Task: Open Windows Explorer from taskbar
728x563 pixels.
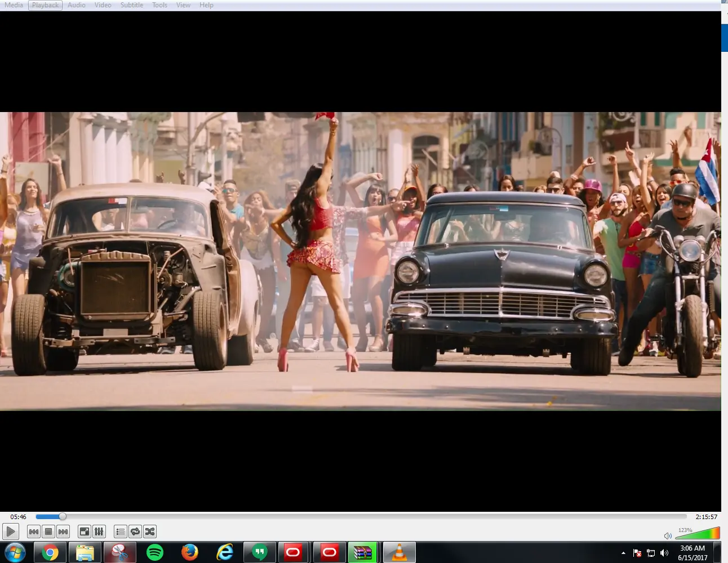Action: coord(85,553)
